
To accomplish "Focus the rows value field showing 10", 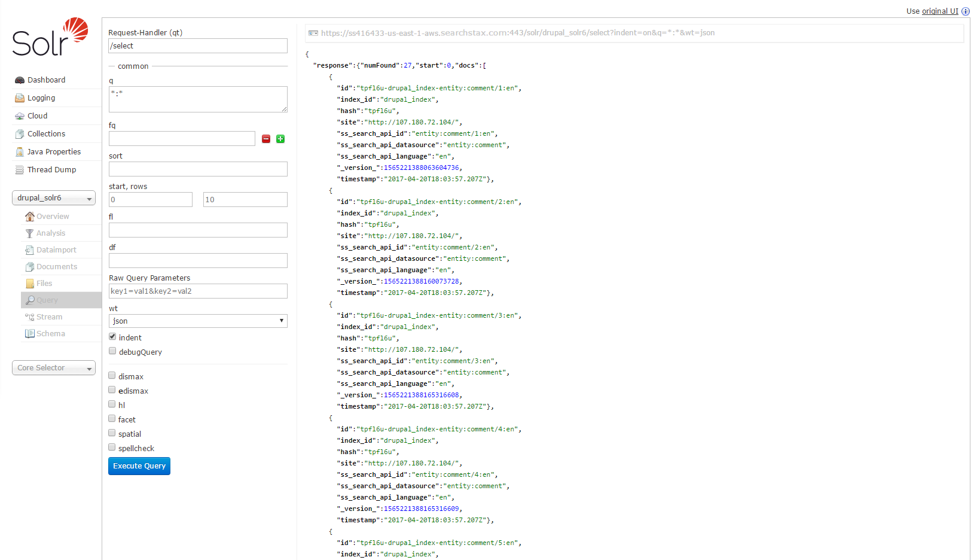I will point(245,200).
